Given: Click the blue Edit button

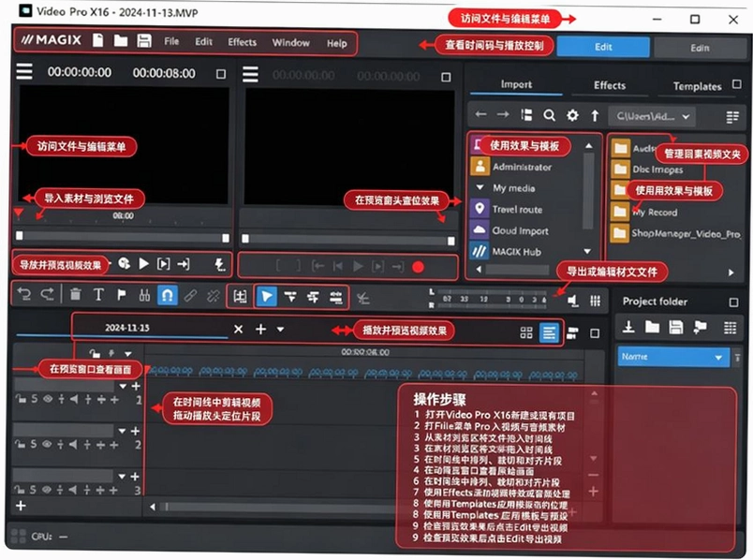Looking at the screenshot, I should 603,47.
